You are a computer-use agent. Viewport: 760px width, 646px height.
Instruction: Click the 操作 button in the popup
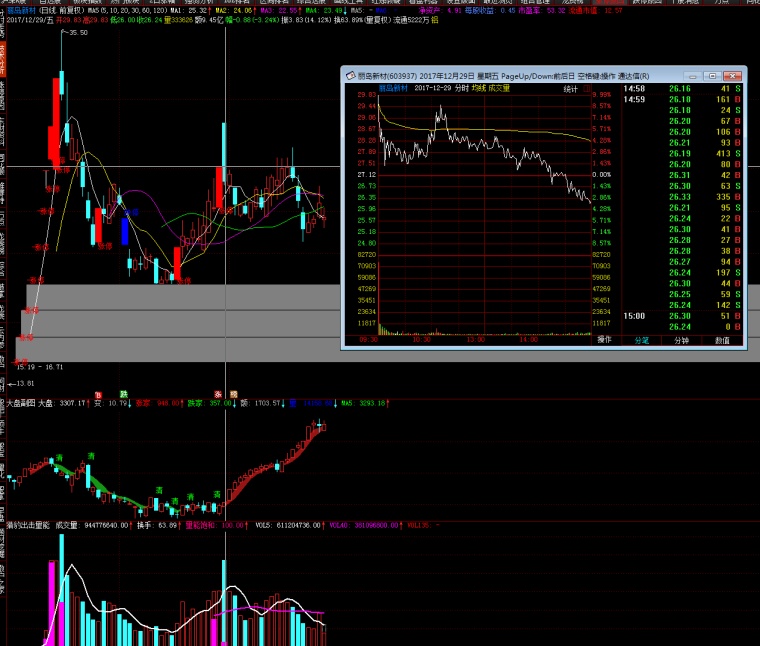click(x=604, y=340)
